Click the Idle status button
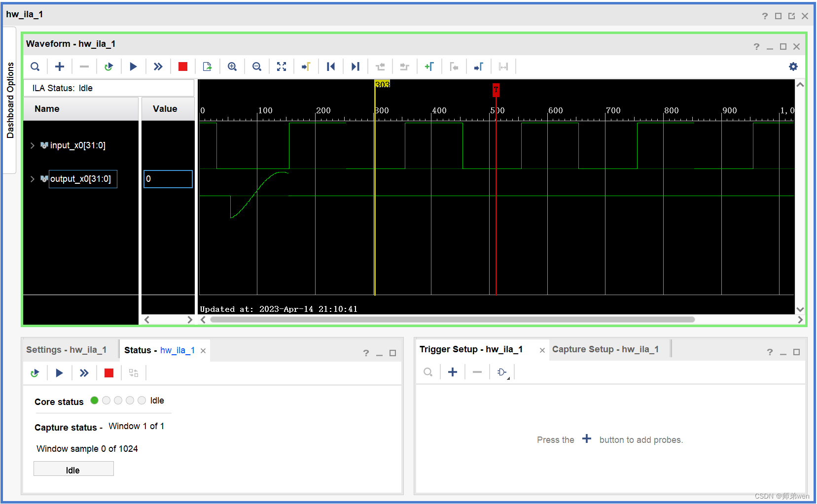 coord(73,469)
